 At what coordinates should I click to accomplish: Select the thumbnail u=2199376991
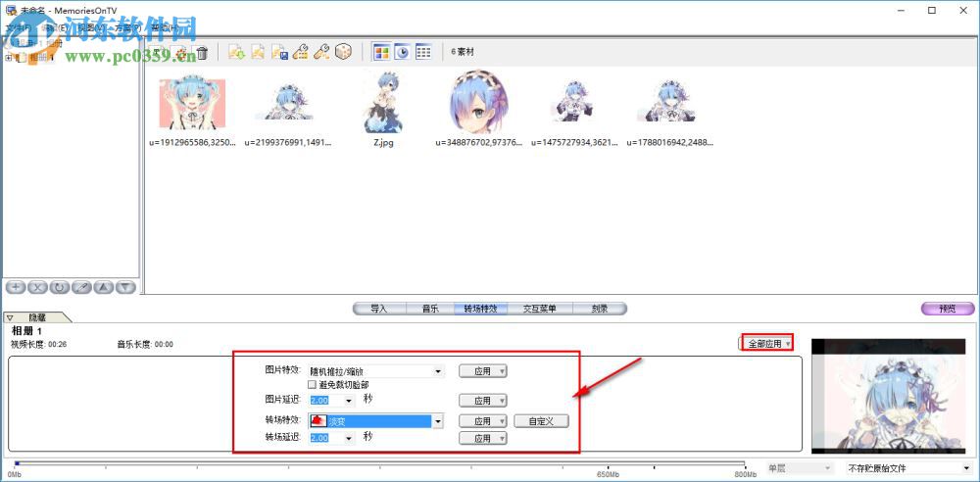[x=288, y=104]
